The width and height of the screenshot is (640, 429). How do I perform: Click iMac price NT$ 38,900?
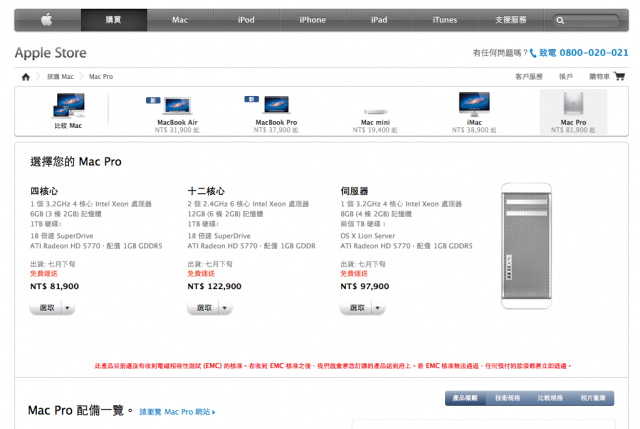pos(474,130)
